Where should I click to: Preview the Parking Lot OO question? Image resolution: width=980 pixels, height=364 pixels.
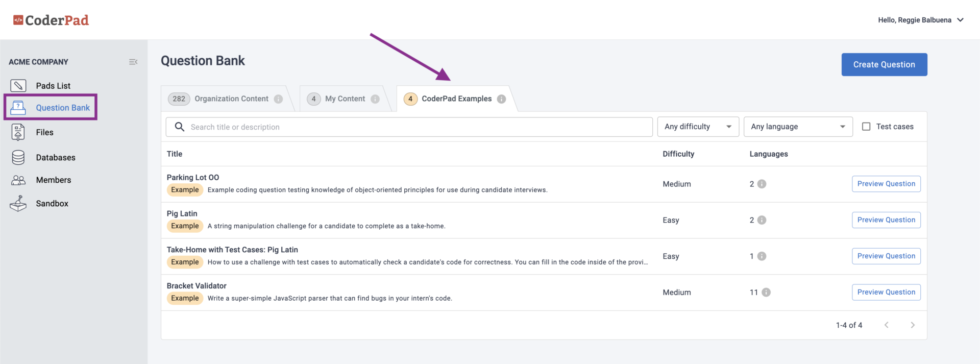coord(886,184)
